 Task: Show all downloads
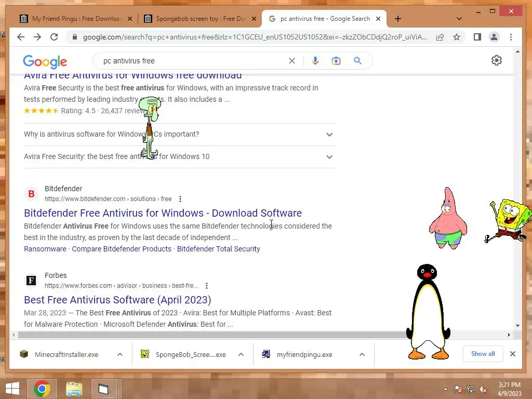tap(483, 354)
